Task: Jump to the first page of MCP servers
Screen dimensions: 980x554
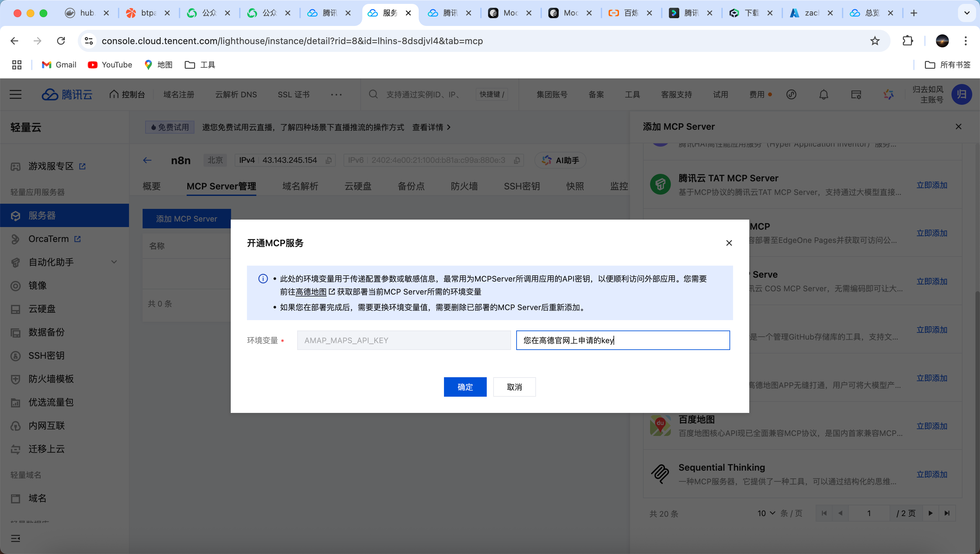Action: point(824,513)
